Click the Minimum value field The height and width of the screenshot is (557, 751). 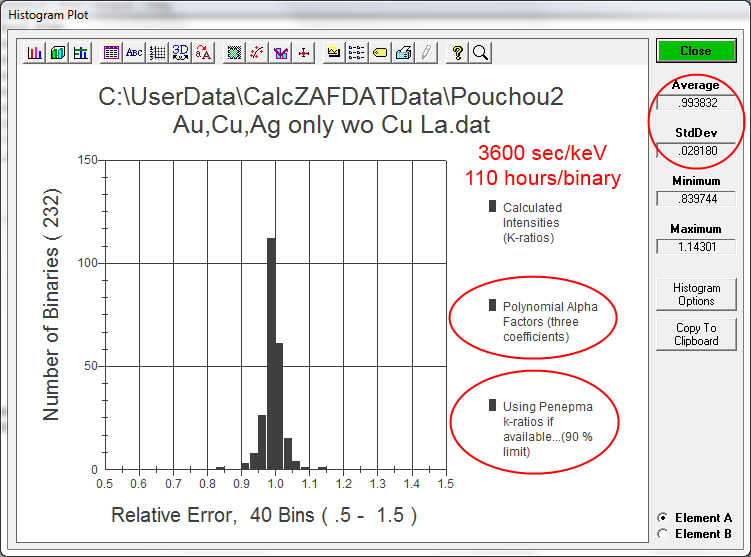point(696,199)
